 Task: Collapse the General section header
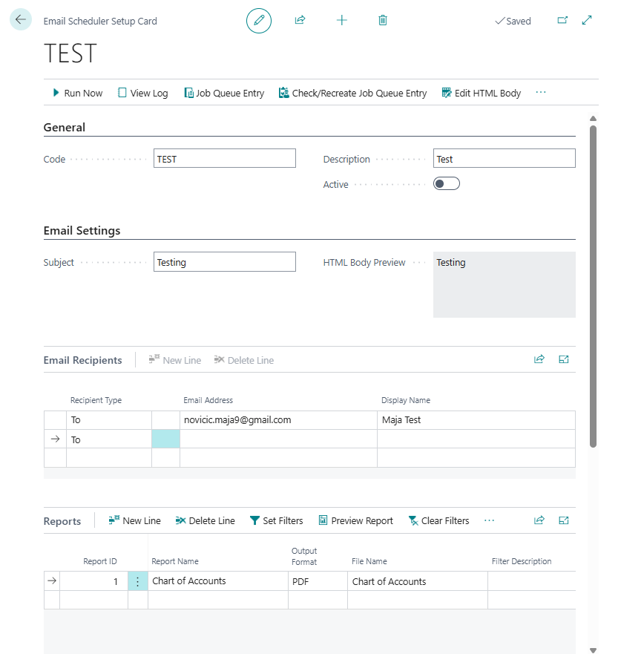pos(65,127)
